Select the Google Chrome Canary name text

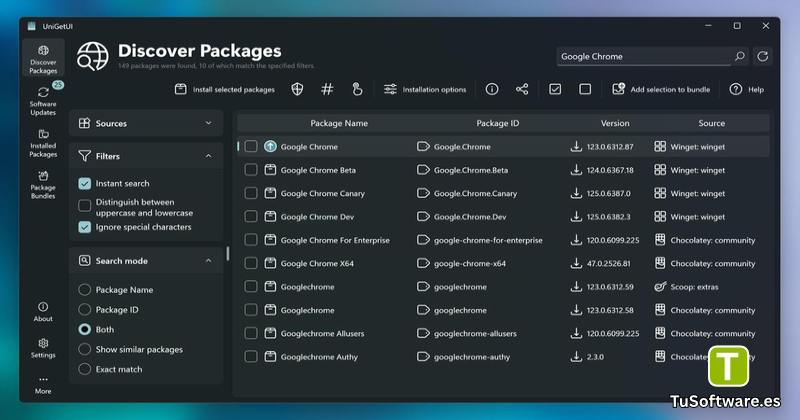[x=323, y=193]
